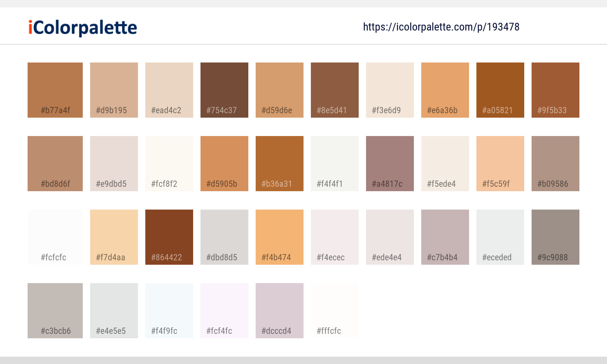Select the #9f5b33 swatch
This screenshot has height=364, width=607.
pos(555,90)
